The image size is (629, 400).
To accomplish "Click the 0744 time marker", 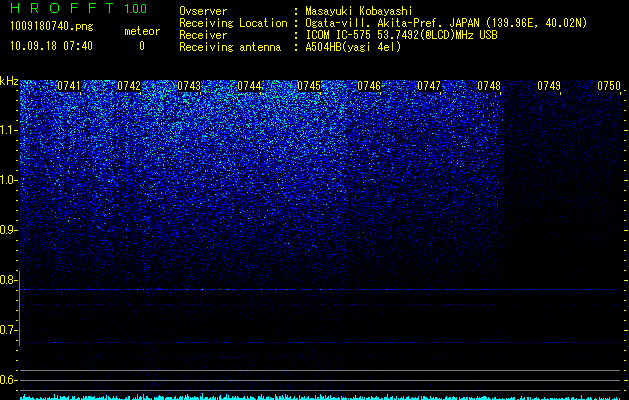I will tap(249, 86).
